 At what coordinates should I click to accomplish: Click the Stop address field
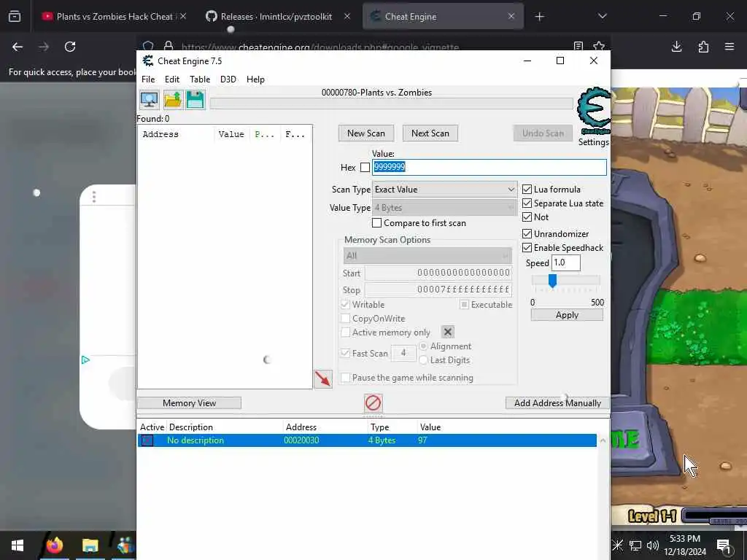point(438,289)
